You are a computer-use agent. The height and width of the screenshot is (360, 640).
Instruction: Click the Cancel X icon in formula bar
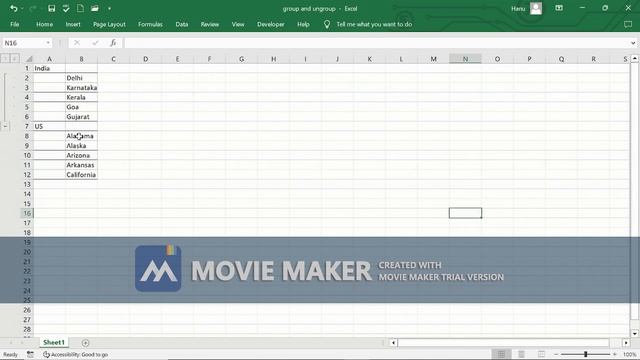tap(77, 43)
